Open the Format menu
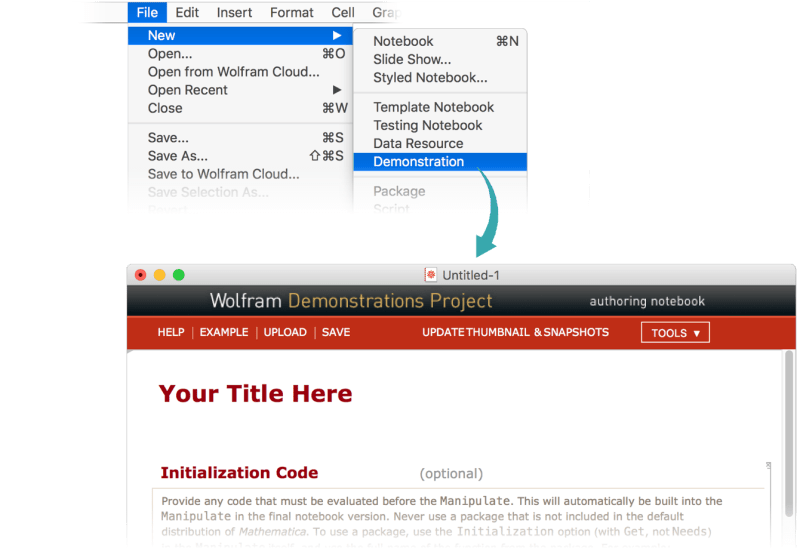 click(291, 12)
